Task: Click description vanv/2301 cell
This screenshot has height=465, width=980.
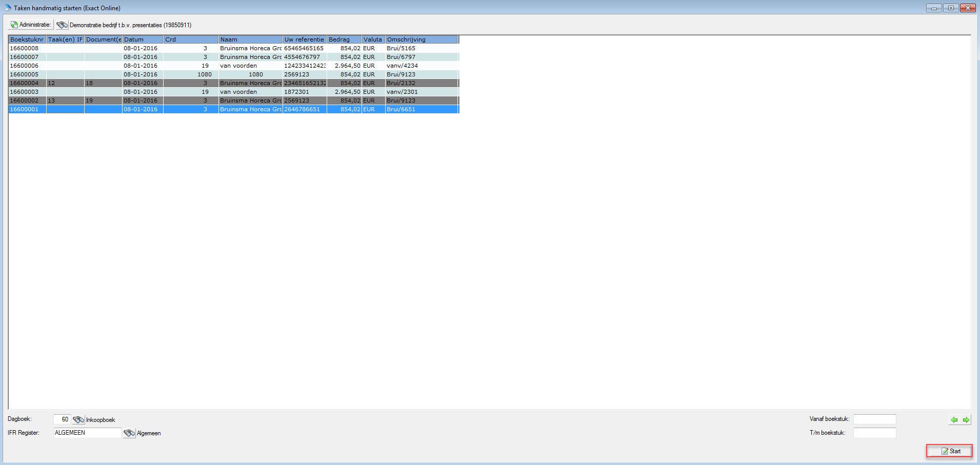Action: [422, 92]
